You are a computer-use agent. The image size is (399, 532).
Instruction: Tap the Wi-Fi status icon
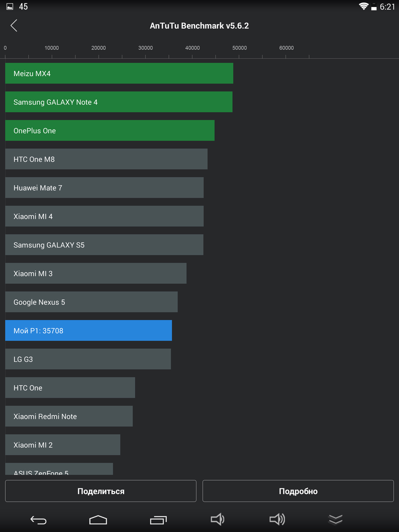click(363, 6)
